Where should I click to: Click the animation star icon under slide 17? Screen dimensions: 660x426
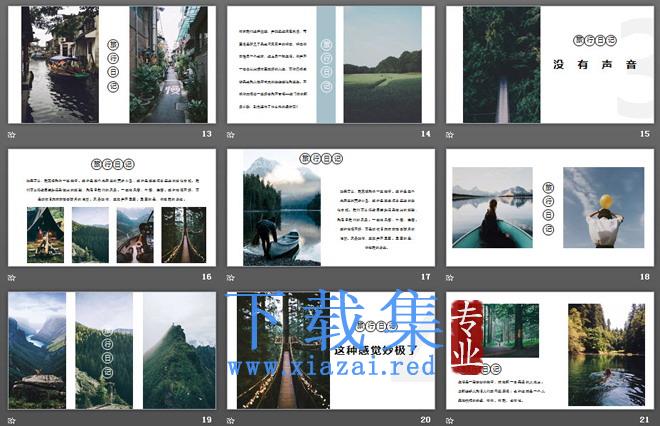coord(231,278)
